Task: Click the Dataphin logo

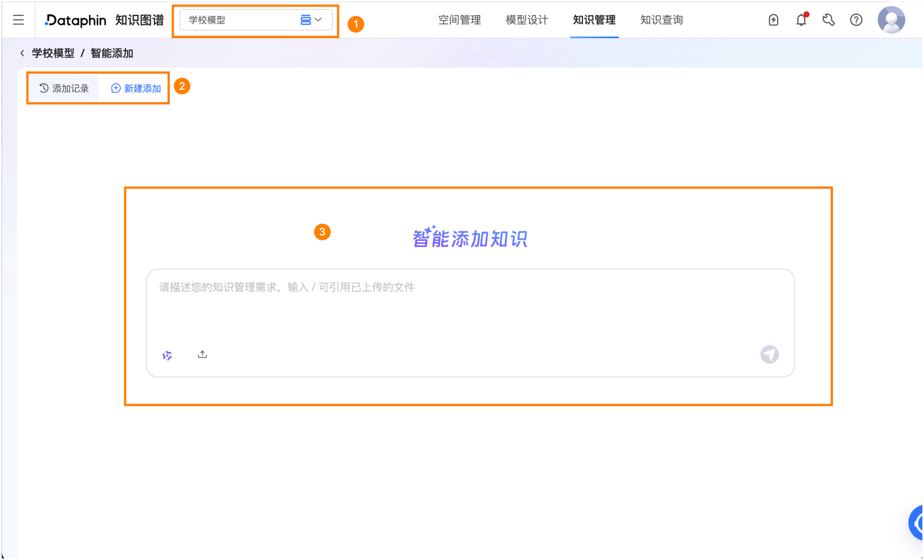Action: (x=75, y=20)
